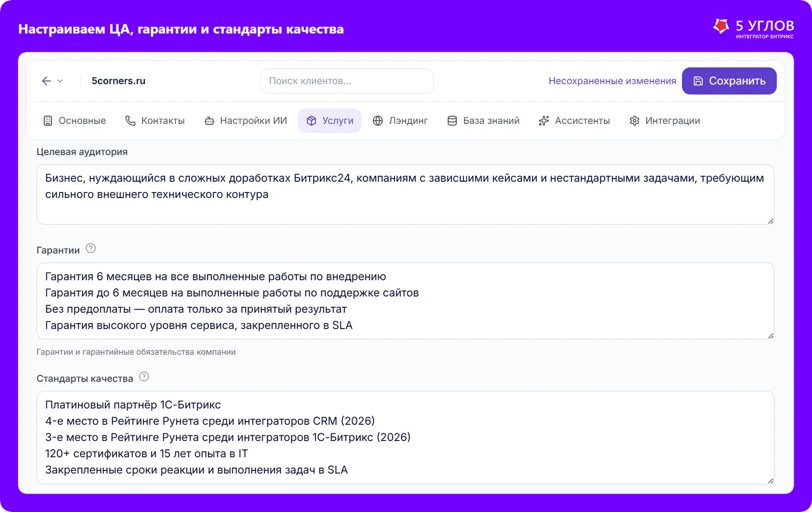Go to the Лэндинг tab
Viewport: 812px width, 512px height.
(400, 120)
